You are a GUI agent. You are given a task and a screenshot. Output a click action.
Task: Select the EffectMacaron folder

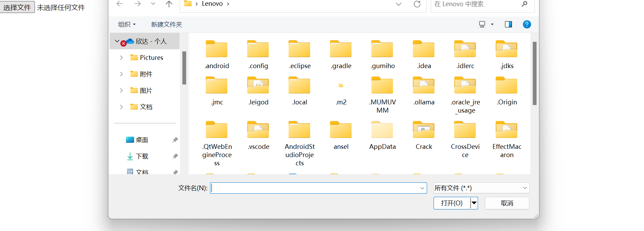506,140
